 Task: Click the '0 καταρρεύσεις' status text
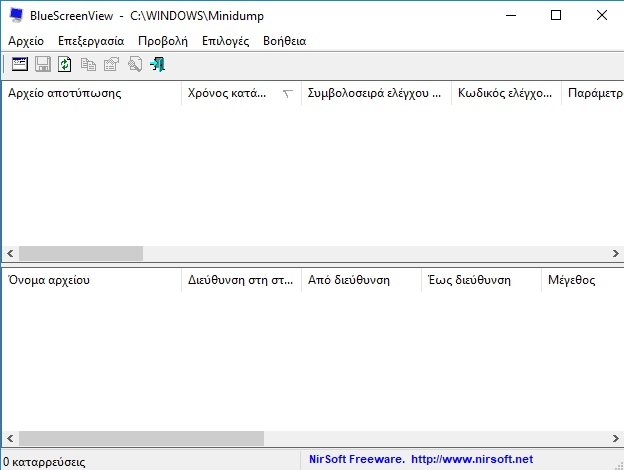tap(44, 462)
